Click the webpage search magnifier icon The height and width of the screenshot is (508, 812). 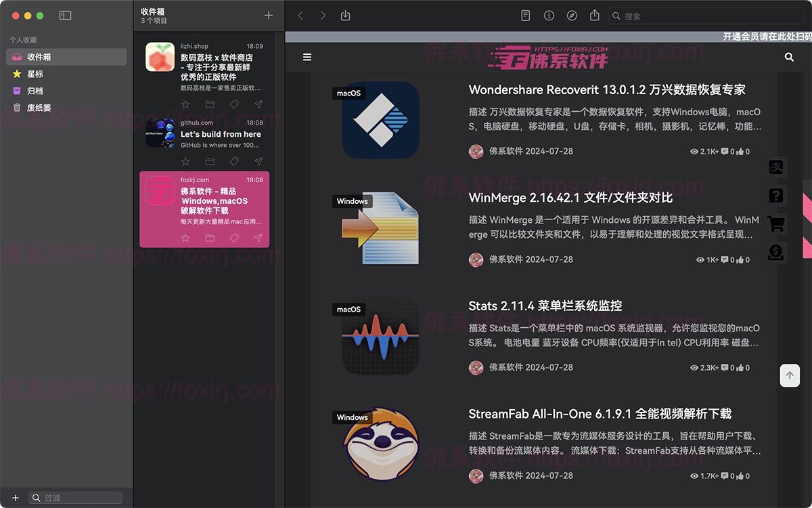pos(789,58)
